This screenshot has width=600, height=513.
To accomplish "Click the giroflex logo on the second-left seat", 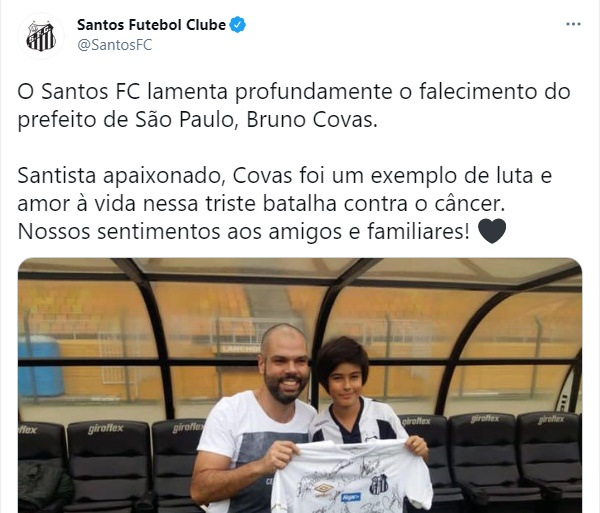I will coord(106,429).
